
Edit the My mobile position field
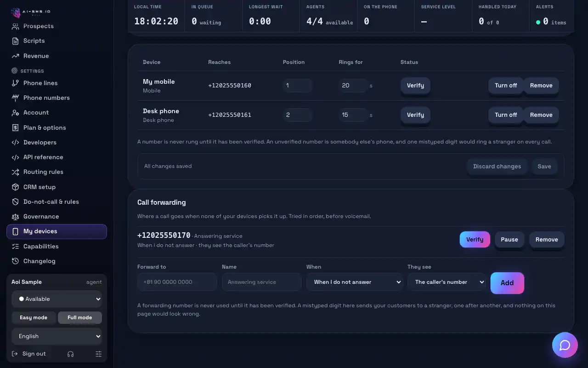(x=297, y=86)
